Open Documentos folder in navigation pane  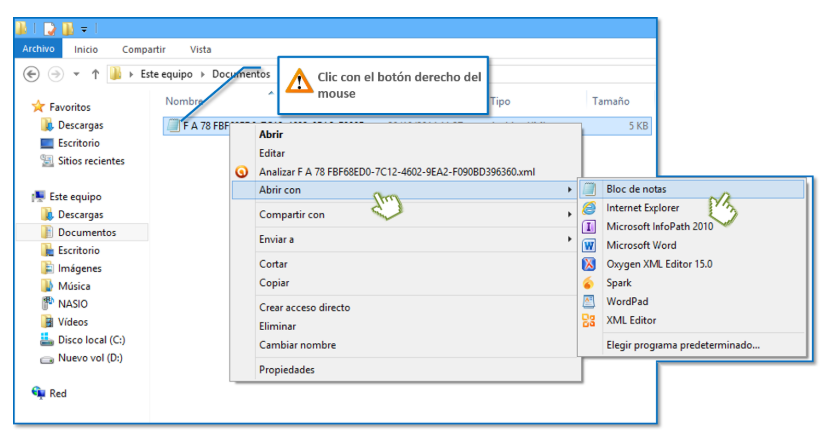tap(86, 233)
